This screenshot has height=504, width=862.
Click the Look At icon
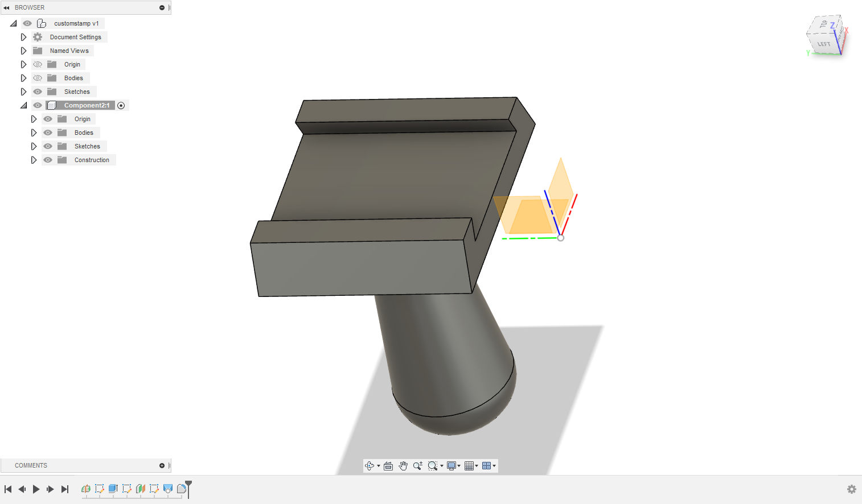(x=388, y=466)
